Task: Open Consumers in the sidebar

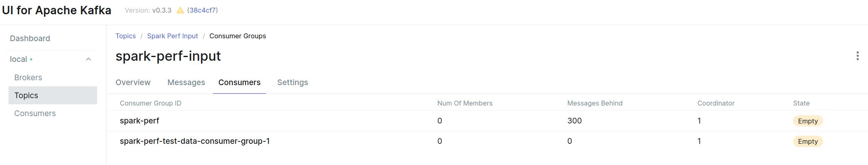Action: click(x=35, y=113)
